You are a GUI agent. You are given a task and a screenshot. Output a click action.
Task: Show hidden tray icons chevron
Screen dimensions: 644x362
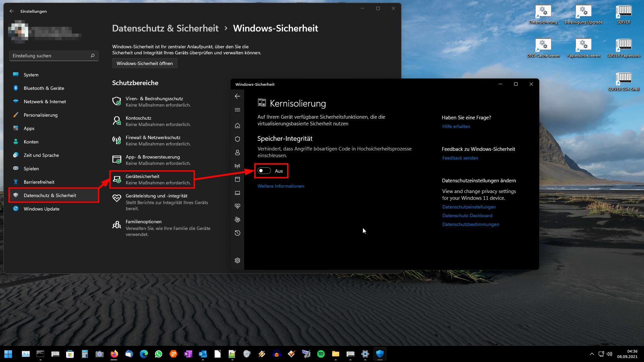click(x=592, y=354)
